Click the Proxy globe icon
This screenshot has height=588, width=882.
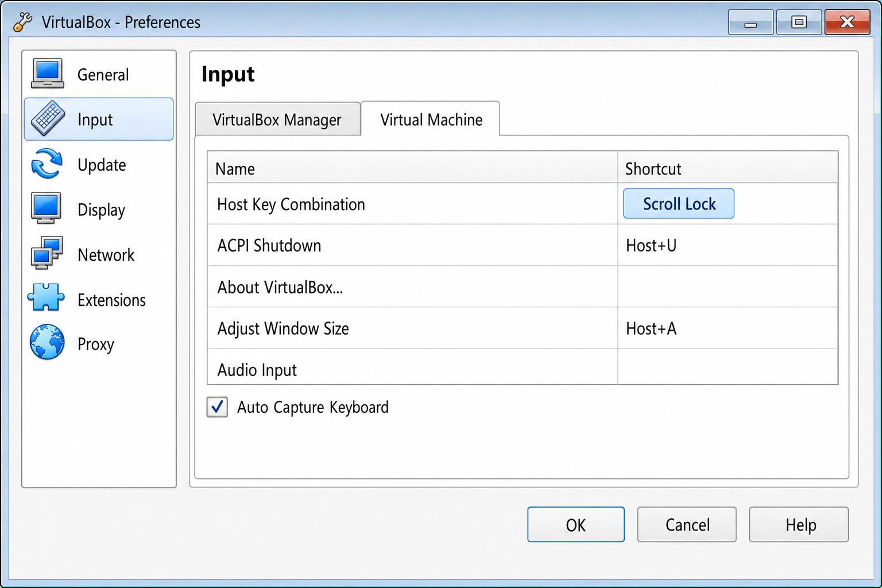47,342
